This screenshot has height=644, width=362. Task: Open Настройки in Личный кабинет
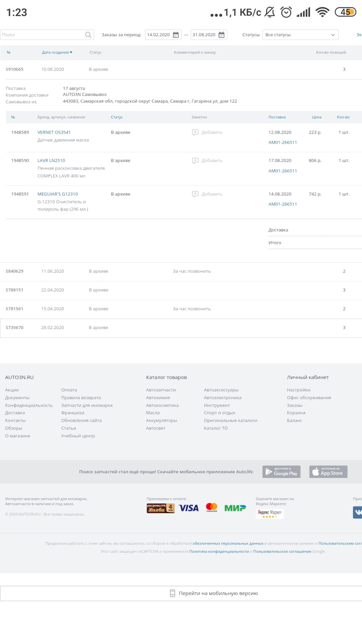[x=299, y=390]
